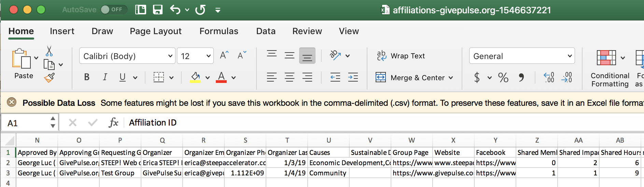The height and width of the screenshot is (187, 644).
Task: Click the Decrease Font Size icon
Action: [x=242, y=55]
